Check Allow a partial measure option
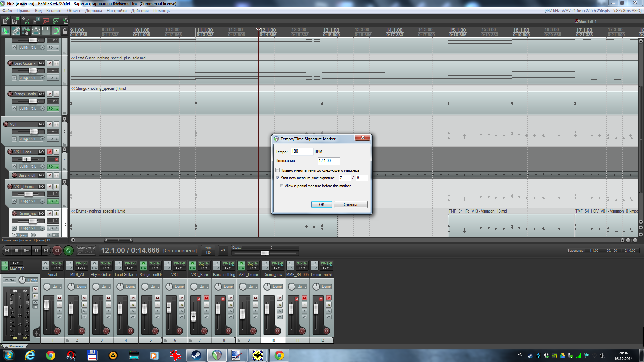Viewport: 644px width, 362px height. click(282, 186)
